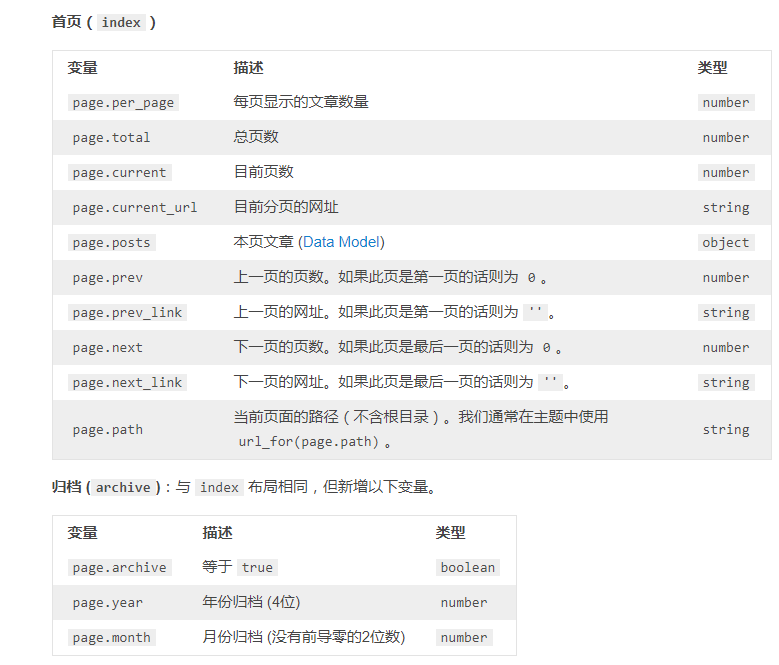Image resolution: width=779 pixels, height=665 pixels.
Task: Select the page.prev variable cell
Action: 107,278
